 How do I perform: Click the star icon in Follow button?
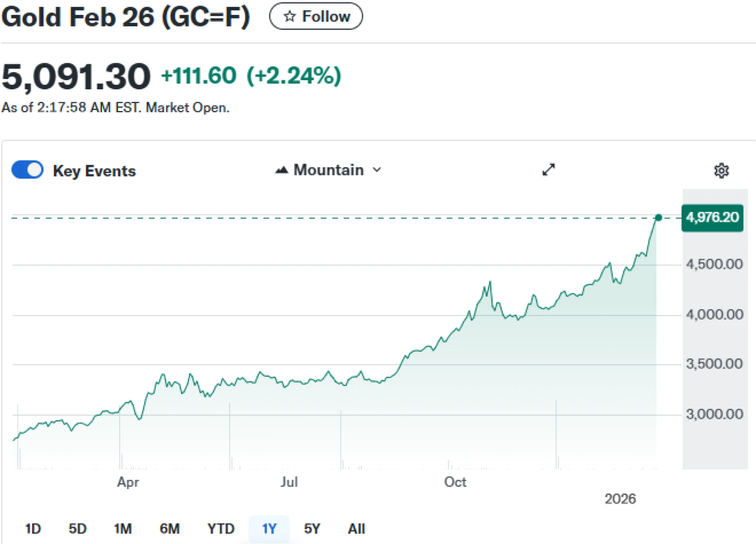[289, 16]
